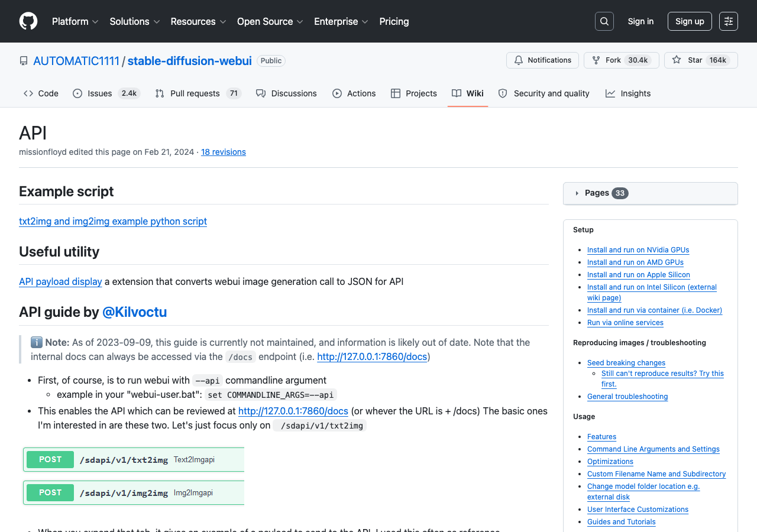This screenshot has width=757, height=532.
Task: Click the /sdapi/v1/txt2img POST endpoint image
Action: point(134,459)
